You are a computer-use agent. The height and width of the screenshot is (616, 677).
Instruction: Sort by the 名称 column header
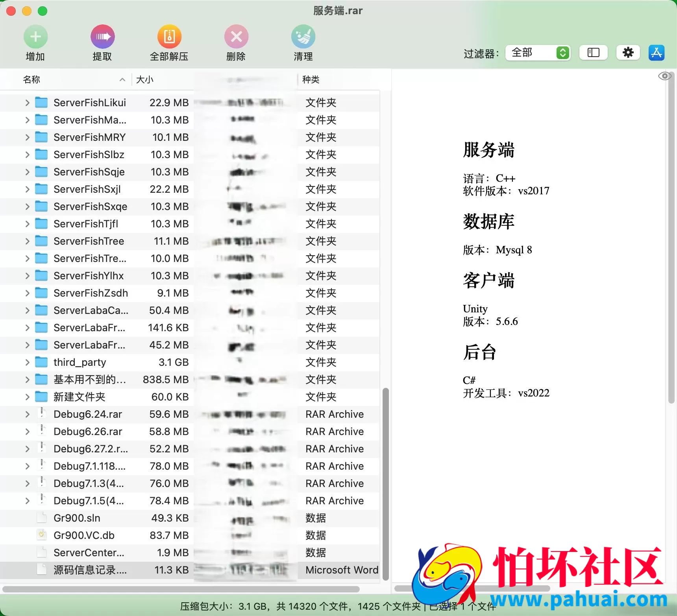tap(31, 79)
